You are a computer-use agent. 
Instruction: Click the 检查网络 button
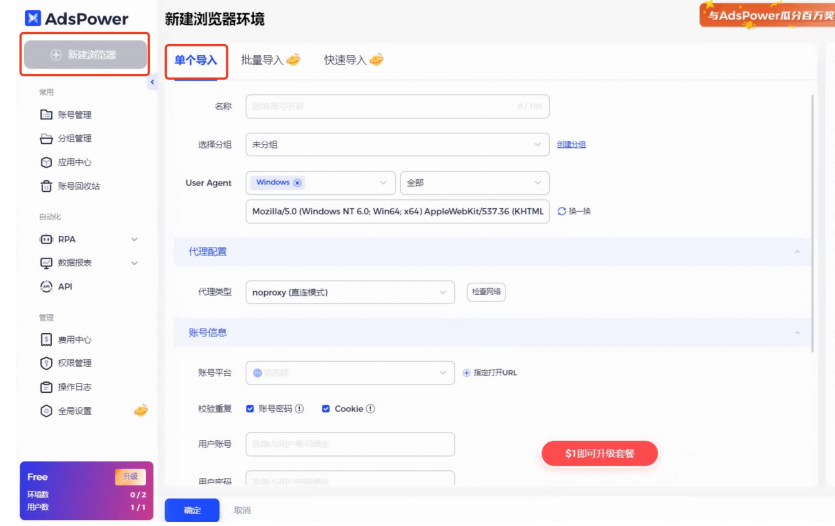click(486, 292)
